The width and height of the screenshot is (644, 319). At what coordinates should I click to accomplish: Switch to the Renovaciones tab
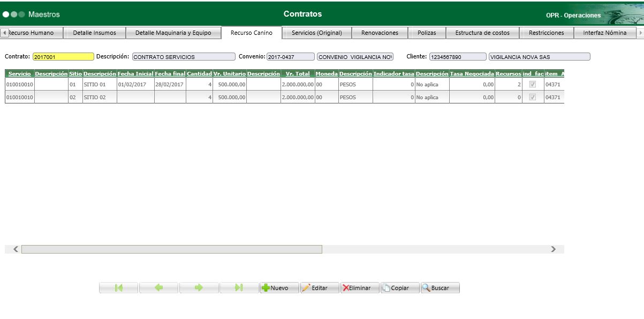pyautogui.click(x=380, y=33)
